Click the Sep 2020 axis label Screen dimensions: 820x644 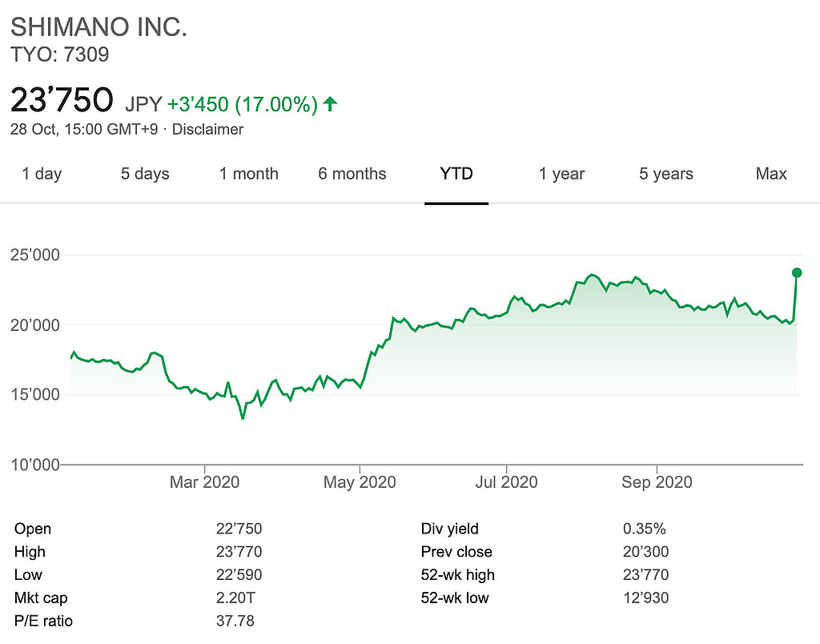point(657,482)
